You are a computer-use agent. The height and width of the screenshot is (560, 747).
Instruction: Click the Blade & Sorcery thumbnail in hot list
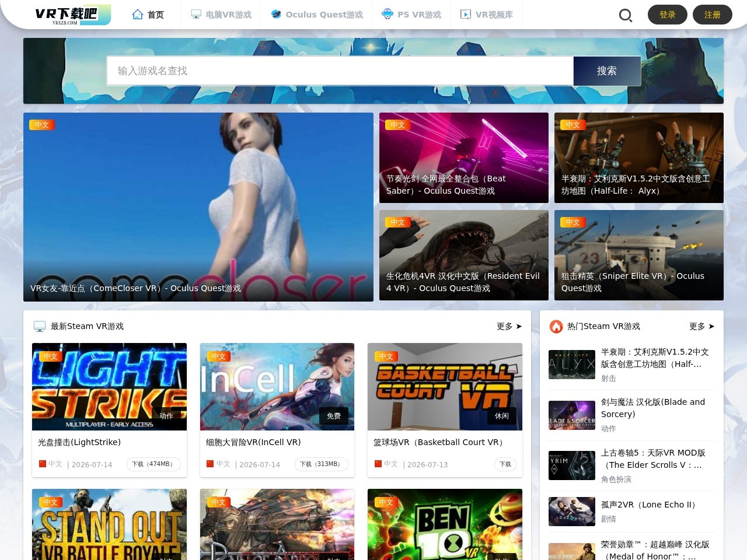tap(572, 415)
